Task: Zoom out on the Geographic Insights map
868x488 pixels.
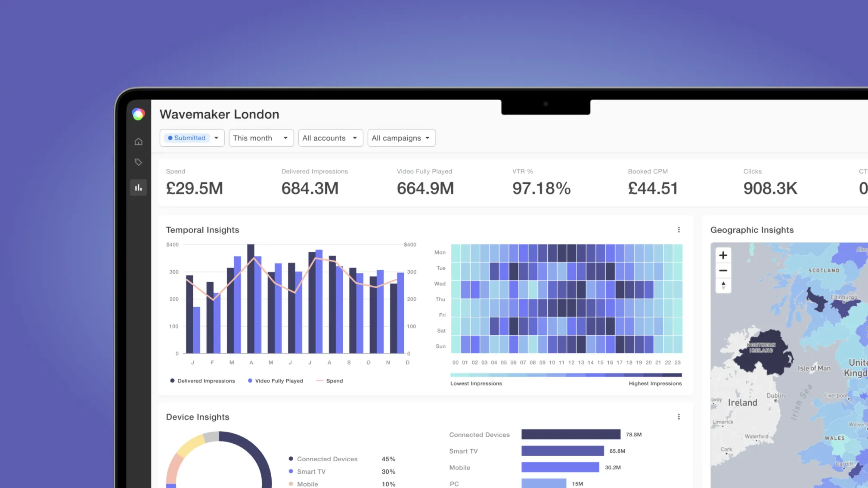Action: tap(723, 271)
